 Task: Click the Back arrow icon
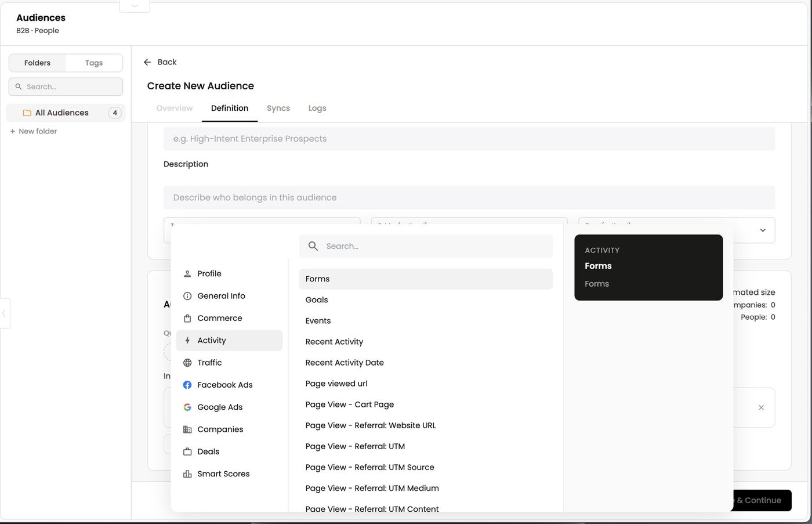(x=147, y=62)
